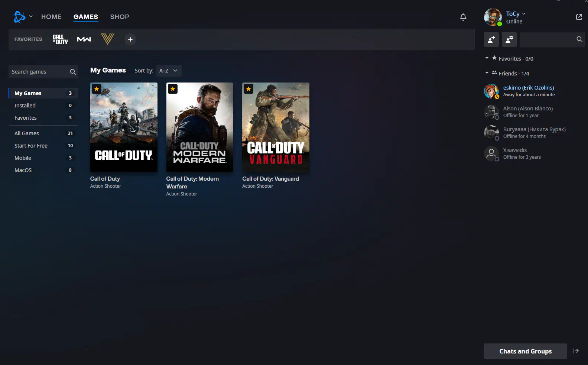Show Installed games
This screenshot has width=588, height=365.
coord(43,106)
